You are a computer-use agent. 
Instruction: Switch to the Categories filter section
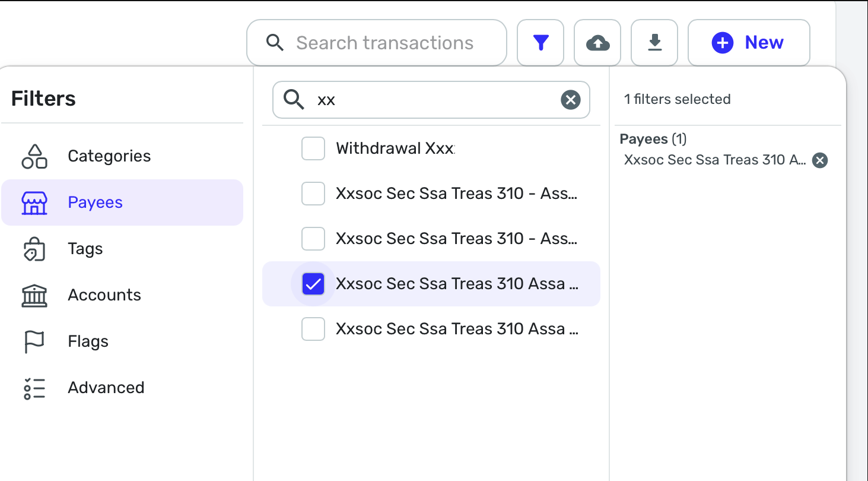(x=109, y=156)
